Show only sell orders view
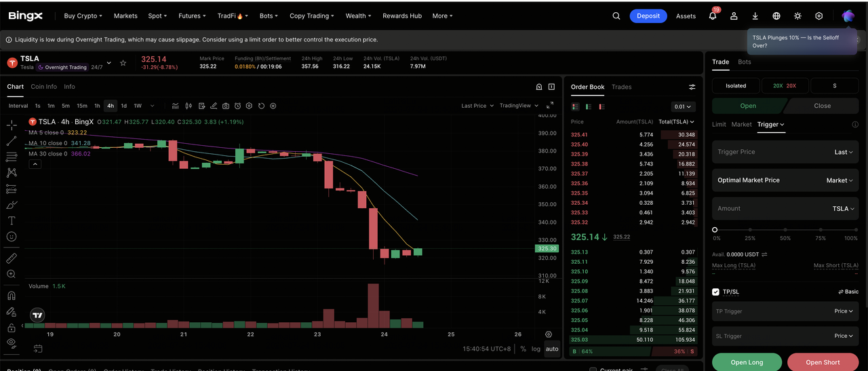The height and width of the screenshot is (371, 868). tap(601, 106)
